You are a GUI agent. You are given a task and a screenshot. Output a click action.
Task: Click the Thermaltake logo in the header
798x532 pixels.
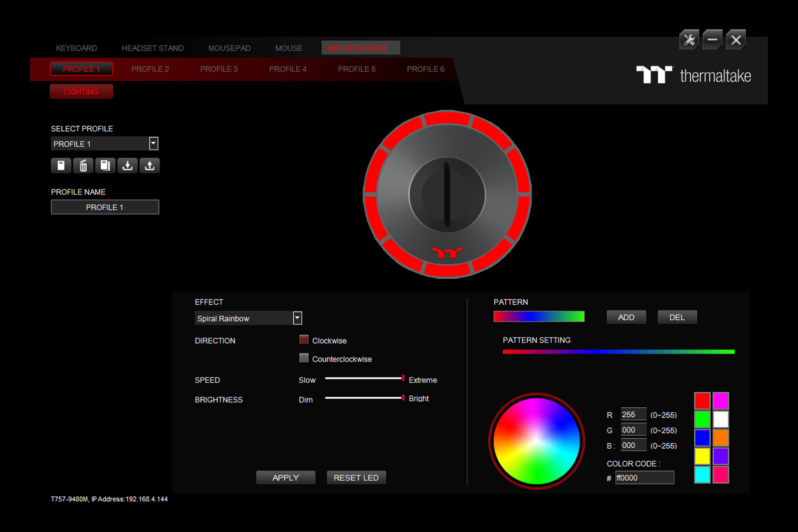pyautogui.click(x=693, y=75)
